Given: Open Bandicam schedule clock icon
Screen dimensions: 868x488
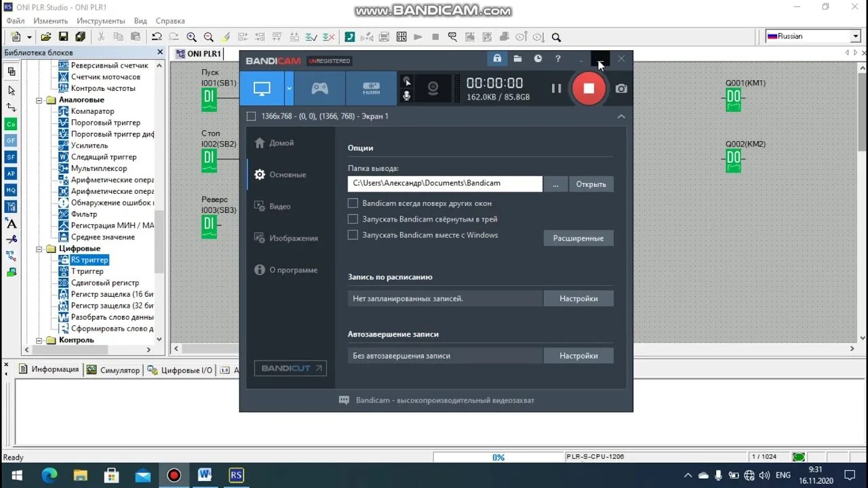Looking at the screenshot, I should pos(538,59).
